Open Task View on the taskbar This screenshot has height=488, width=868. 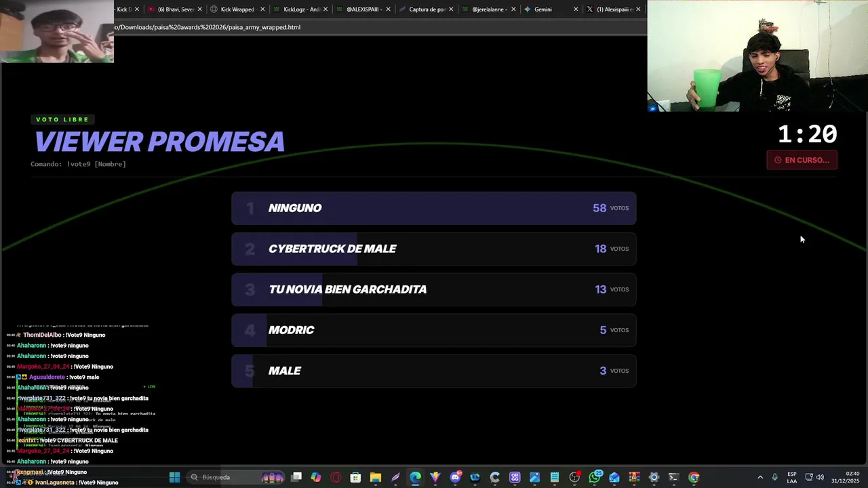296,477
